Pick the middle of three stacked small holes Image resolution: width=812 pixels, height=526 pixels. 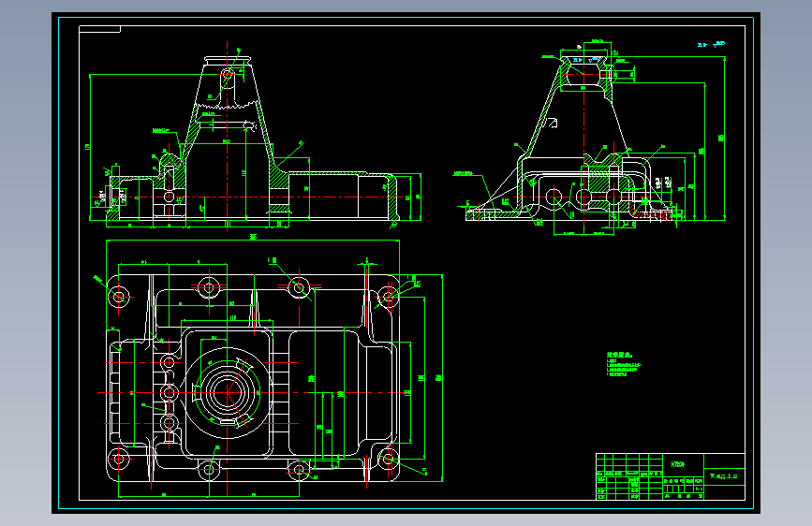[x=169, y=393]
